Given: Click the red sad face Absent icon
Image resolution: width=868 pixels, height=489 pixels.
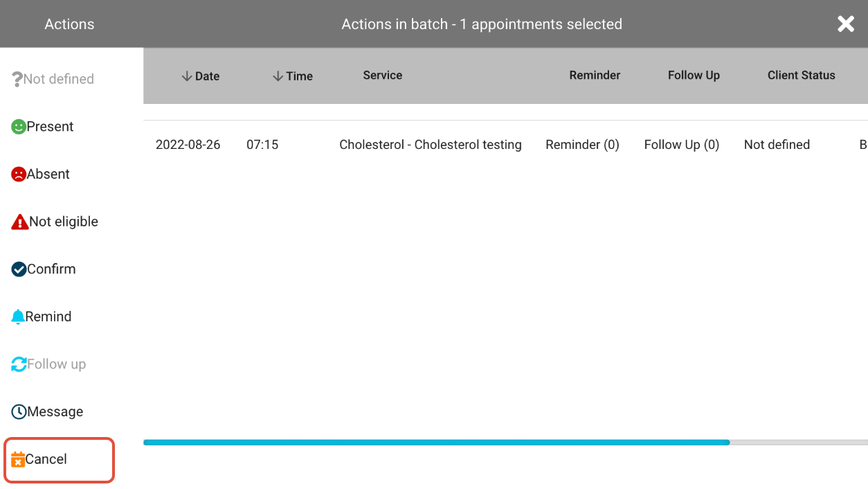Looking at the screenshot, I should (19, 175).
